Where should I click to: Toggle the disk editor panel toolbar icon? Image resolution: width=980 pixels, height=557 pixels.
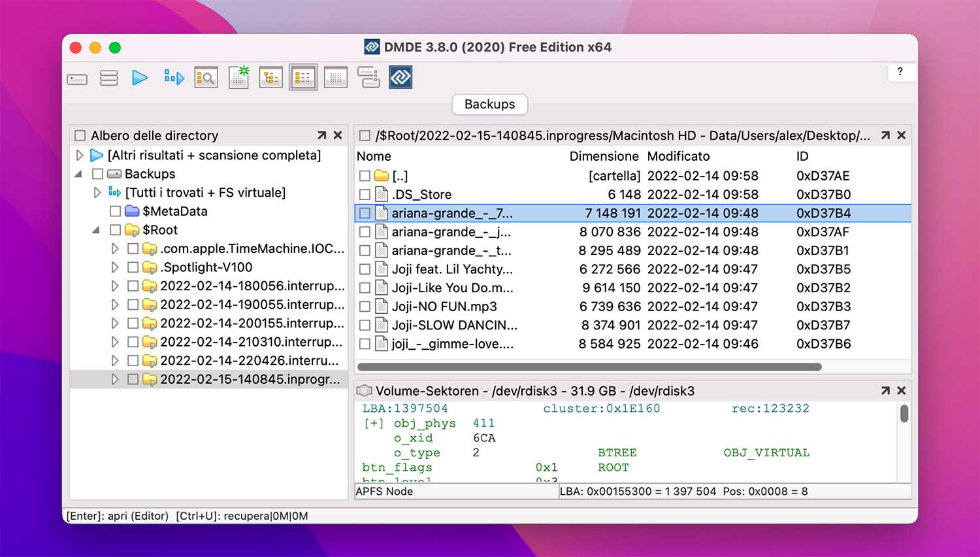[x=336, y=78]
